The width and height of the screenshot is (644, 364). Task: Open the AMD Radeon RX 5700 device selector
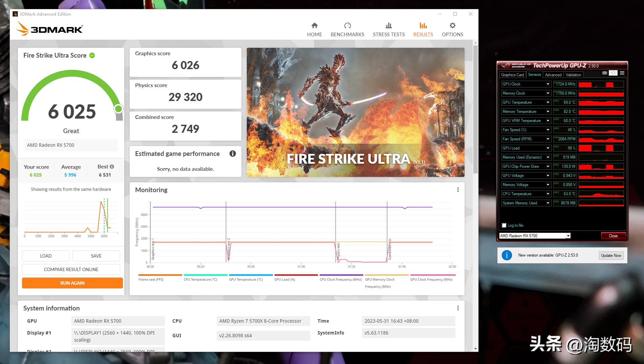[x=568, y=236]
